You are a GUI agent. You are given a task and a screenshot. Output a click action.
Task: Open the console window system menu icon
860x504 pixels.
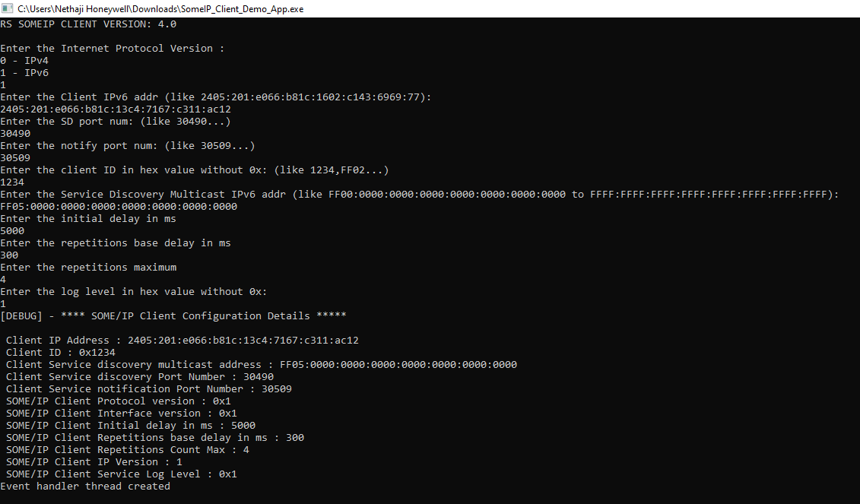point(8,9)
